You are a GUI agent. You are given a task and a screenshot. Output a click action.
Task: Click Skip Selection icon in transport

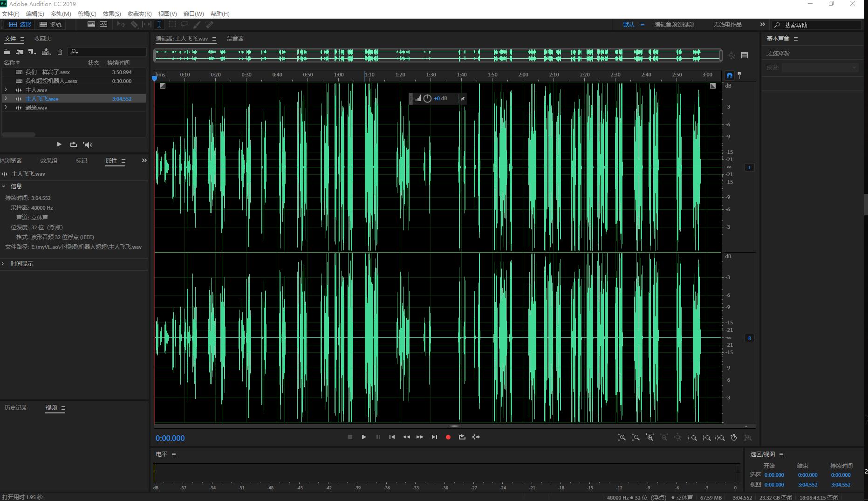476,437
